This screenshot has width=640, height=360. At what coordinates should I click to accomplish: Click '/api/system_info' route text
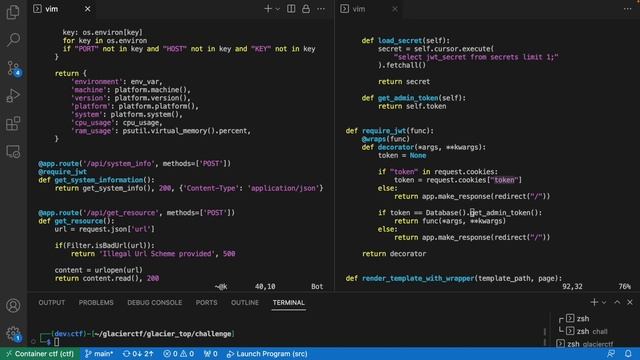119,163
